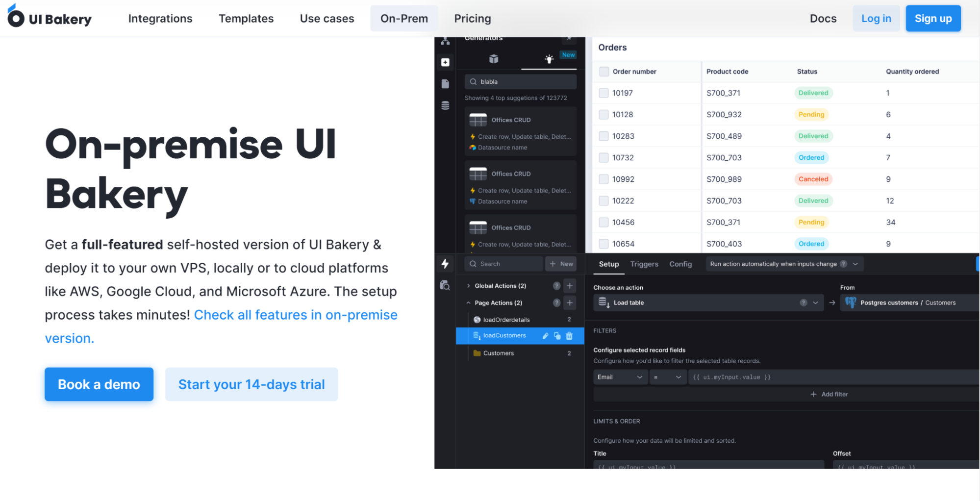Open the Email field filter dropdown

[620, 377]
